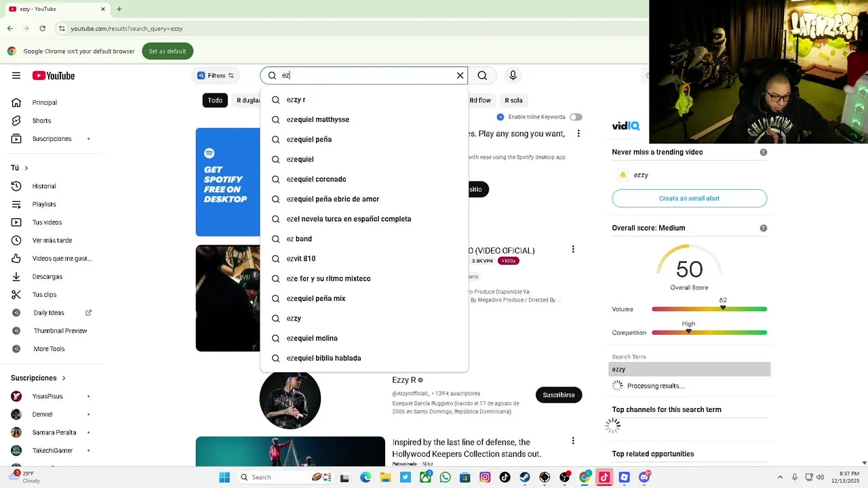Open options menu for the Spotify ad

578,134
